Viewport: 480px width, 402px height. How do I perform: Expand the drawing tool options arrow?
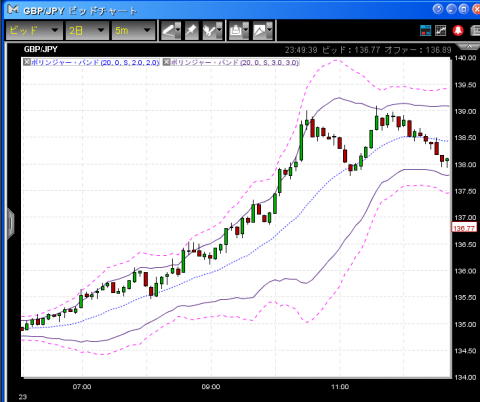(x=178, y=31)
